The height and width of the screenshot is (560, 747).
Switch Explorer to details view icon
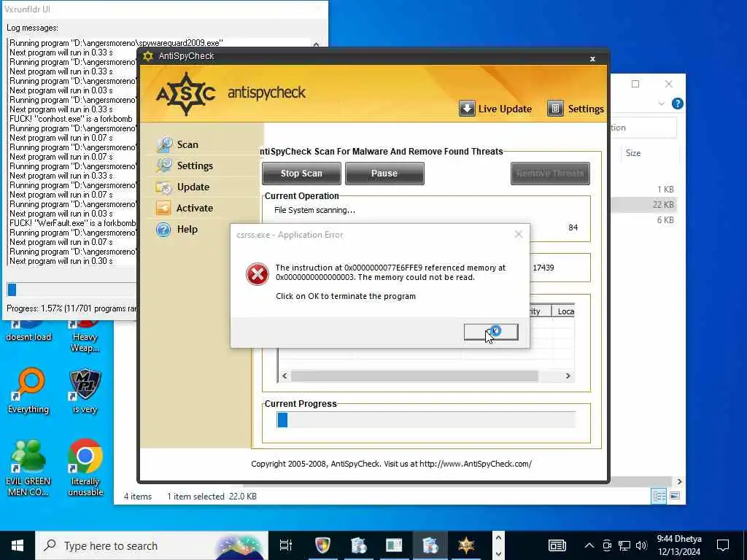(659, 496)
